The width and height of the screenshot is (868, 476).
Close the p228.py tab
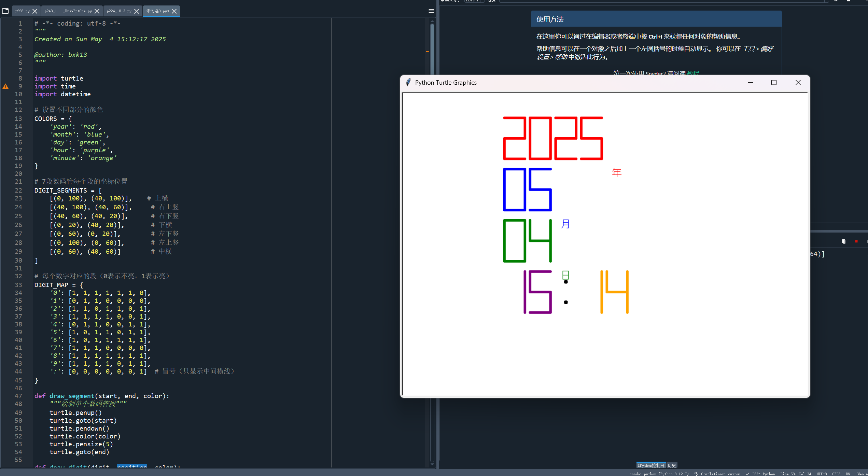click(x=35, y=11)
